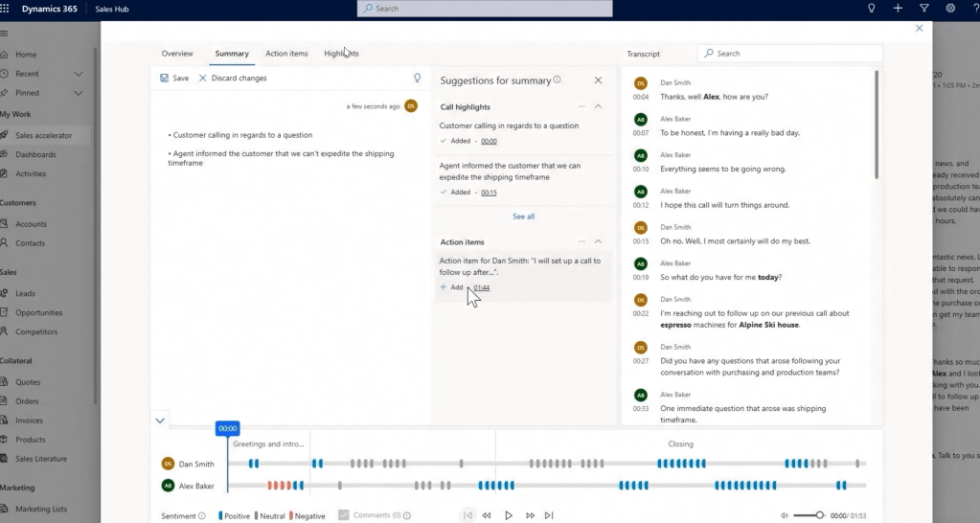
Task: Collapse the Call highlights section
Action: coord(598,107)
